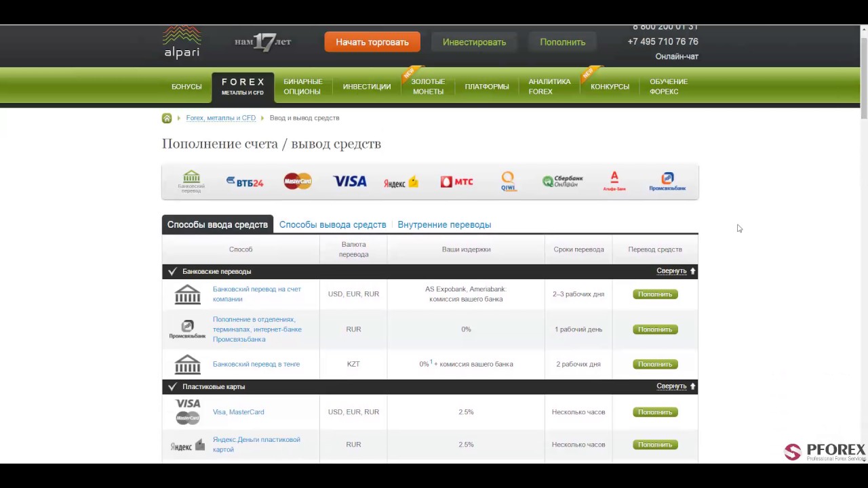Open Промсвязьбанк replenishment link
This screenshot has width=868, height=488.
tap(257, 329)
